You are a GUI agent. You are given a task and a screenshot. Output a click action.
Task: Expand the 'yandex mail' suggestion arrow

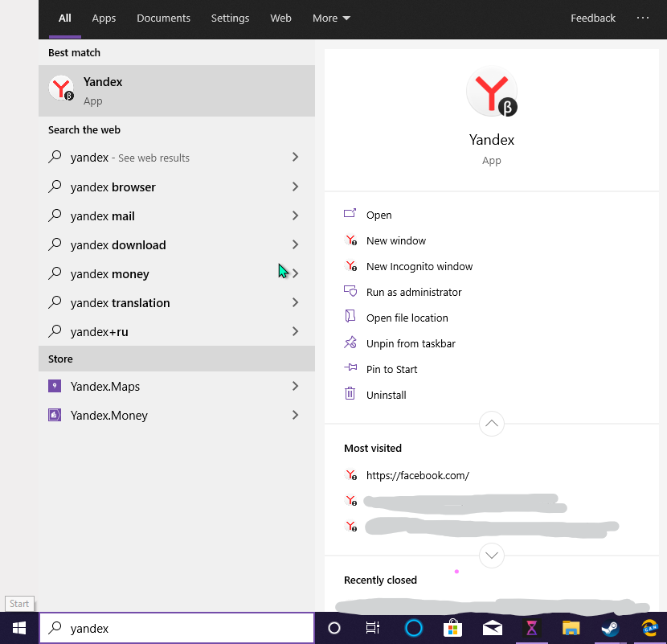[x=295, y=215]
